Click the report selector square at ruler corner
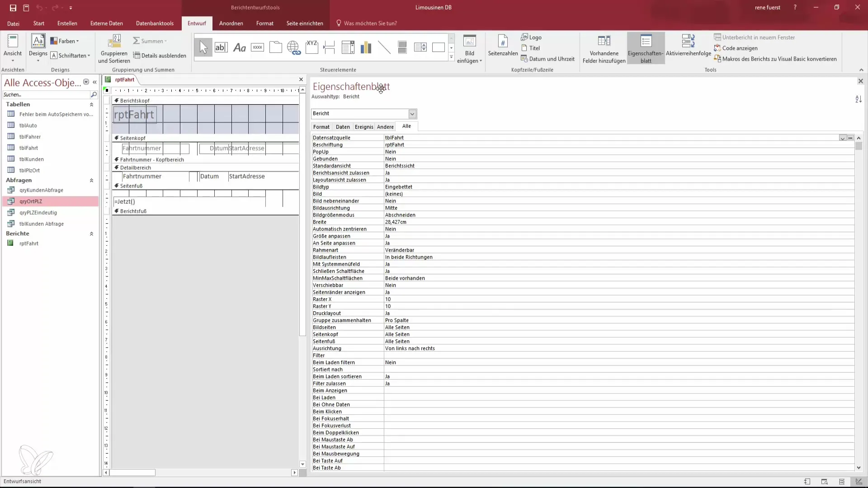868x488 pixels. coord(107,90)
